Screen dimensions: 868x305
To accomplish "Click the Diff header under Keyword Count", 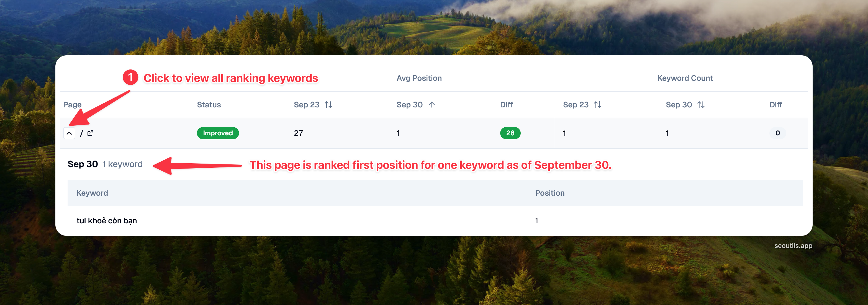I will pos(775,105).
